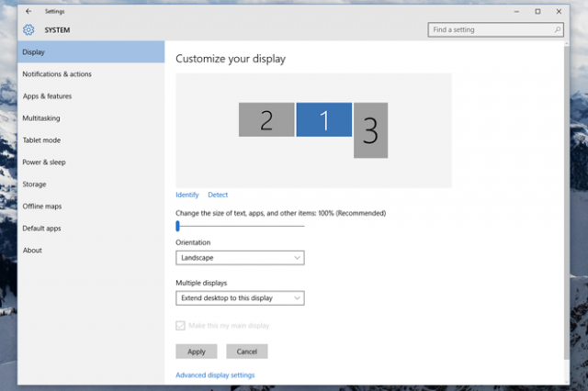The image size is (588, 391).
Task: Go to Apps & features section
Action: [47, 96]
